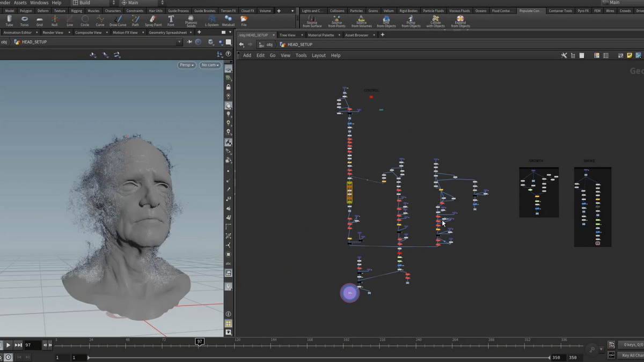Select the Draw Curve tool
Image resolution: width=644 pixels, height=362 pixels.
pyautogui.click(x=118, y=21)
